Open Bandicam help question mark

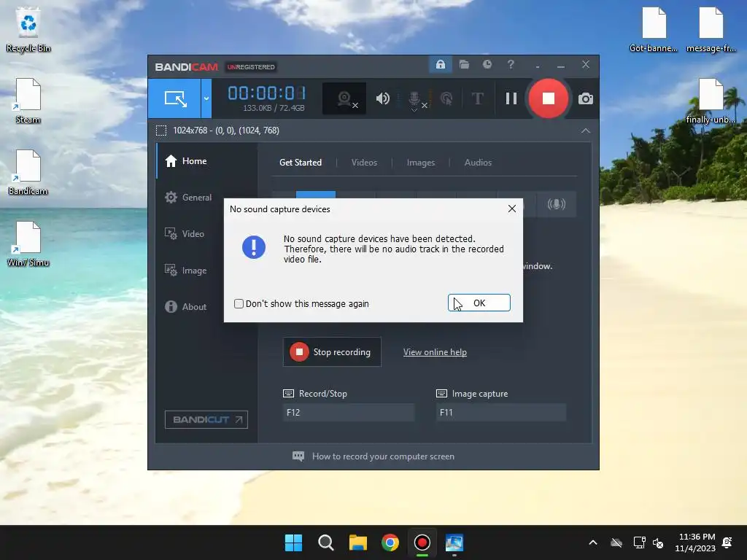pyautogui.click(x=511, y=64)
